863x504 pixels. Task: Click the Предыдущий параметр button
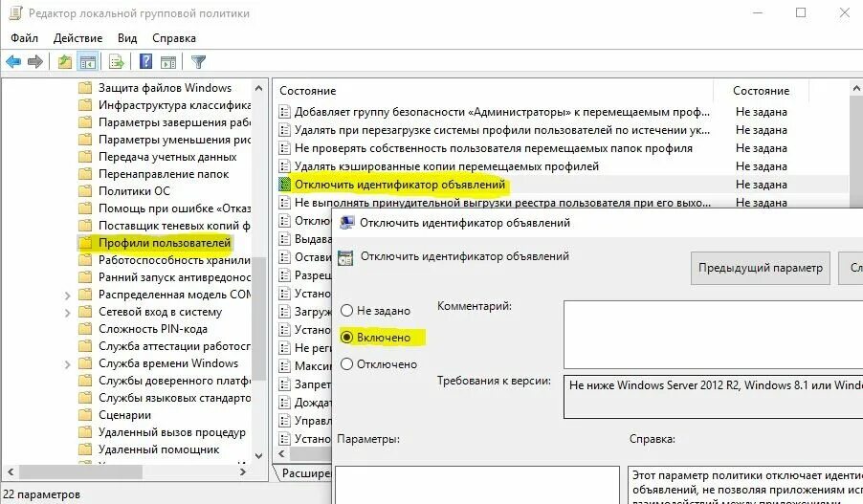pos(760,268)
